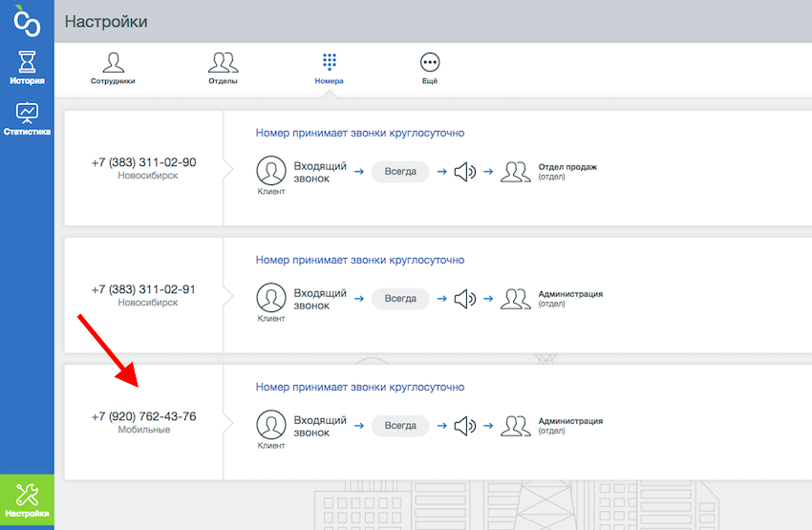Image resolution: width=812 pixels, height=530 pixels.
Task: Switch to the Сотрудники tab
Action: [113, 68]
